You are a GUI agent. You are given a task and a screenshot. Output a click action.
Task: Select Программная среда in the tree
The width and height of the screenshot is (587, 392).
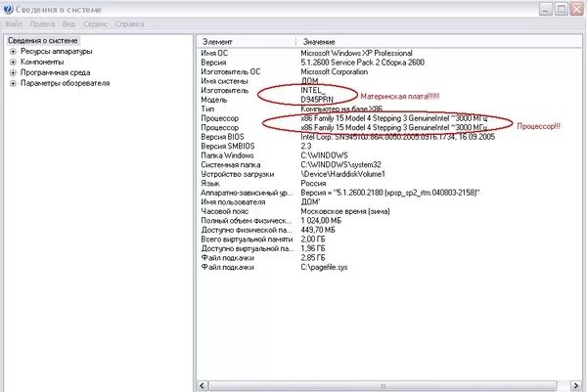[x=55, y=72]
